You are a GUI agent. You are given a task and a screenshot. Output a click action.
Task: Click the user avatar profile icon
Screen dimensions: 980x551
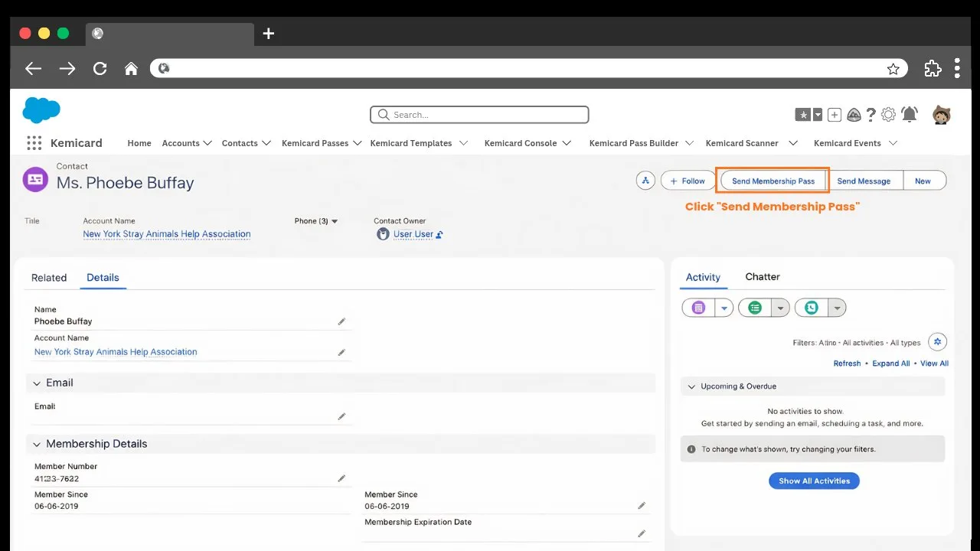pos(941,115)
